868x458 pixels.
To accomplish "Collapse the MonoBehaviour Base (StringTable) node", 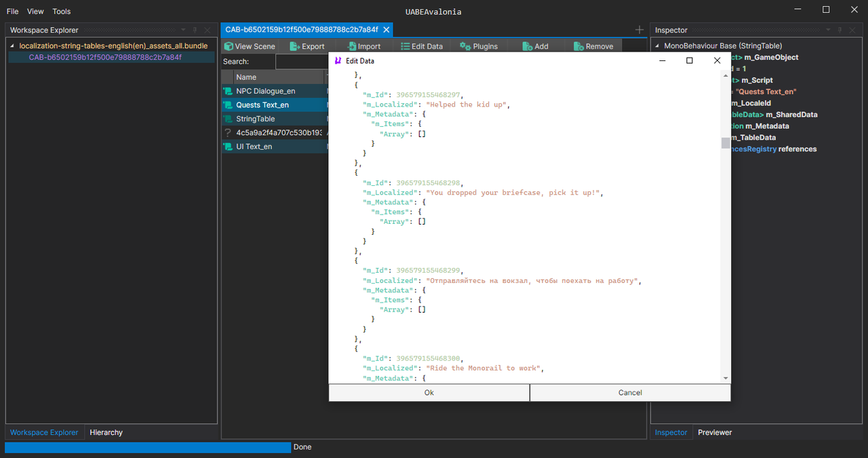I will (x=657, y=46).
